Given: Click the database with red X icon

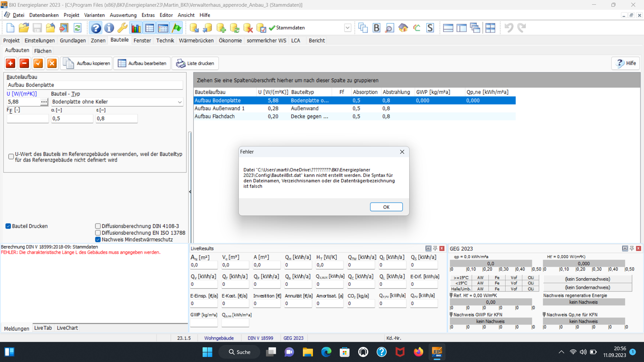Looking at the screenshot, I should (248, 28).
